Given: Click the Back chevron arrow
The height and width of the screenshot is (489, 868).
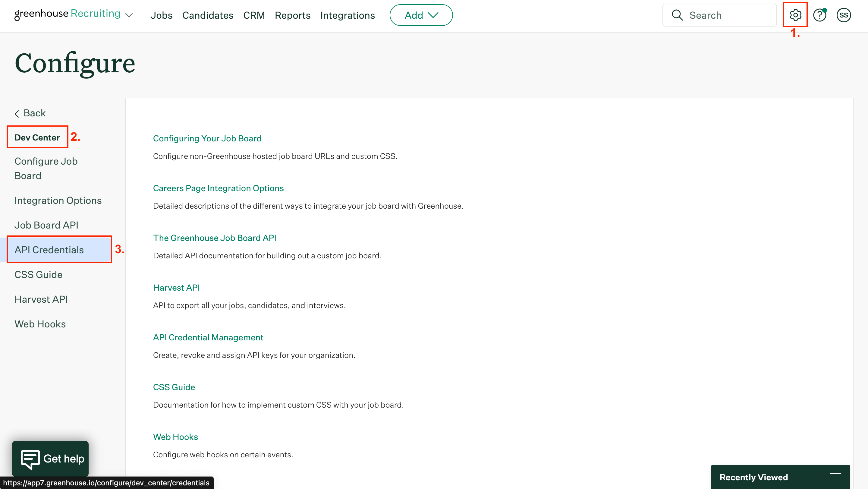Looking at the screenshot, I should 17,114.
